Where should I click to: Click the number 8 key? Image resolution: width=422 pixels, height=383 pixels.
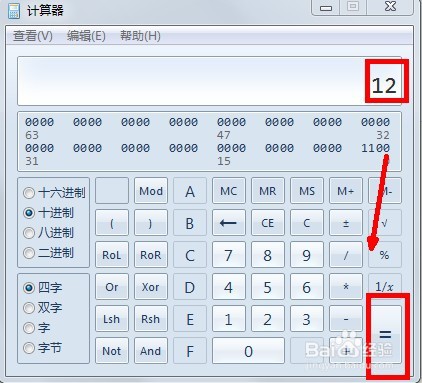[268, 255]
